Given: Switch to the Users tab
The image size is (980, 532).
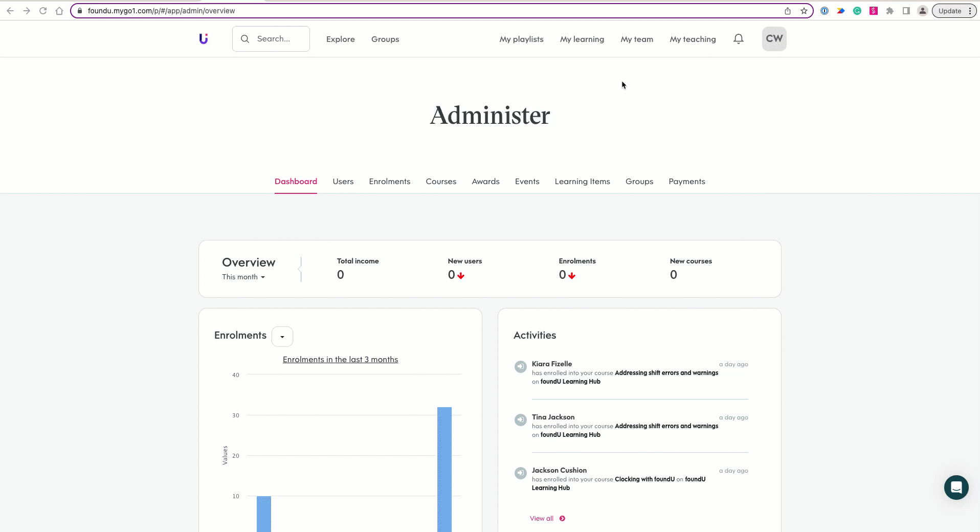Looking at the screenshot, I should (x=343, y=182).
